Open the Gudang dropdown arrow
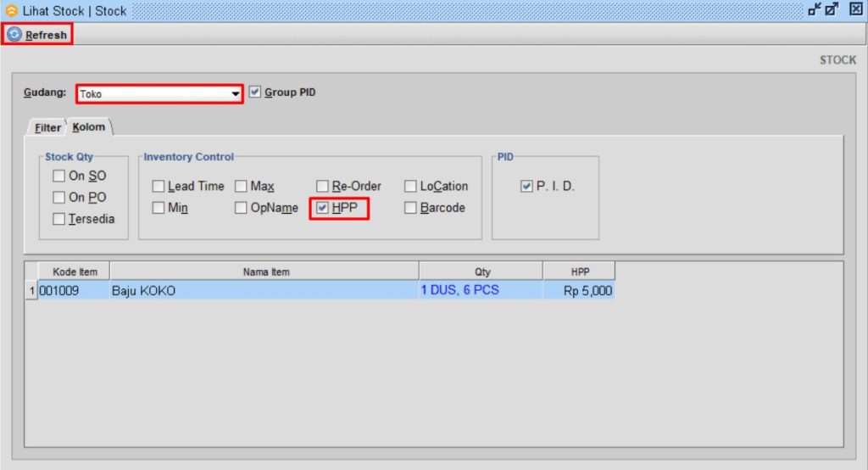868x470 pixels. [236, 94]
